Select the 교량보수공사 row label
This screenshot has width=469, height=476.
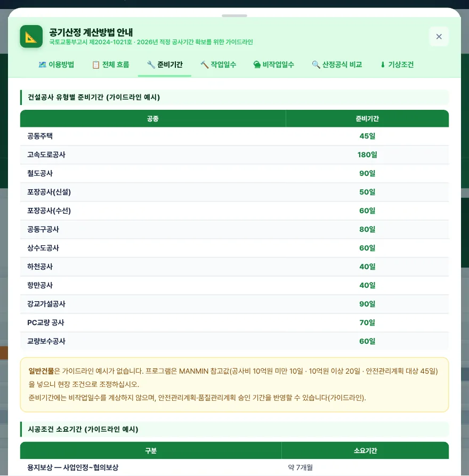tap(46, 341)
